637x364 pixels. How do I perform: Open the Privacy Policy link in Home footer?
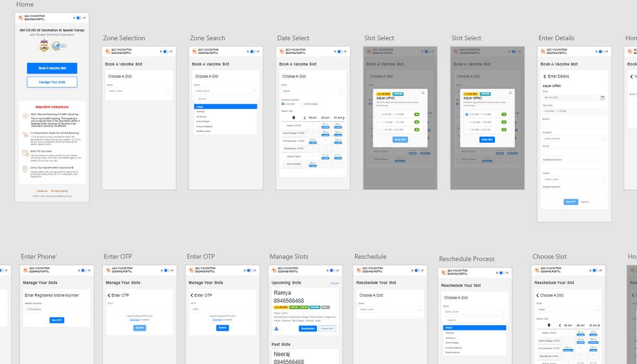(x=60, y=191)
